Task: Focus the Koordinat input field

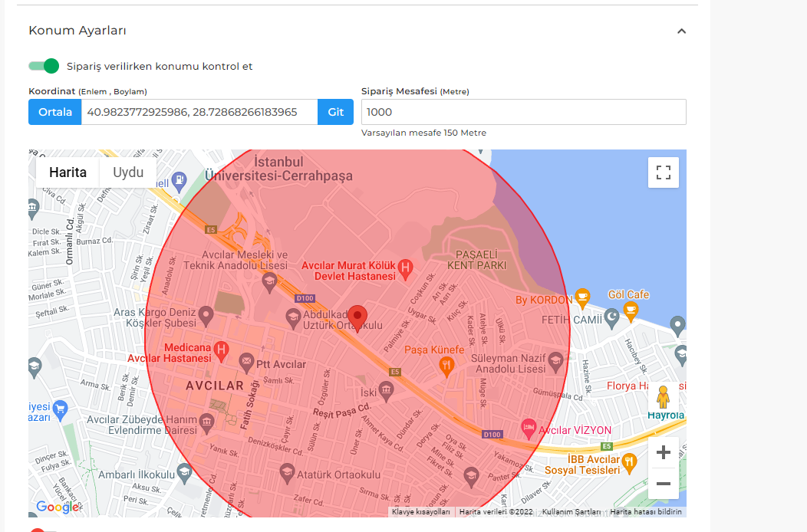Action: pos(199,112)
